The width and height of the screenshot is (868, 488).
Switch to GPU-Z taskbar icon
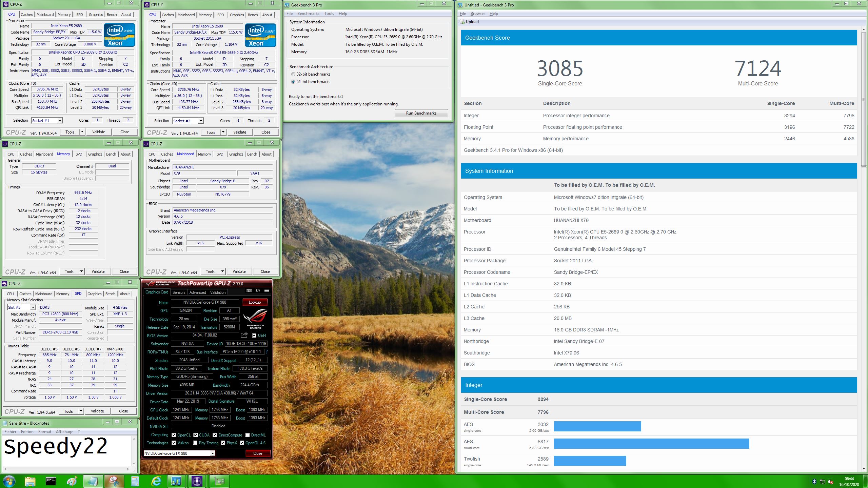[219, 481]
